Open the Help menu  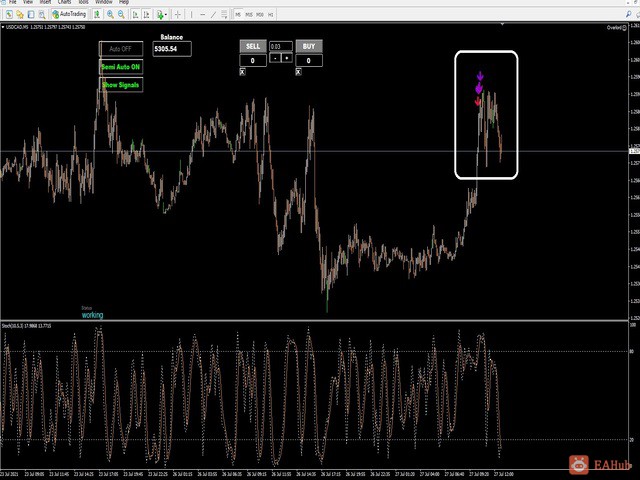point(124,2)
